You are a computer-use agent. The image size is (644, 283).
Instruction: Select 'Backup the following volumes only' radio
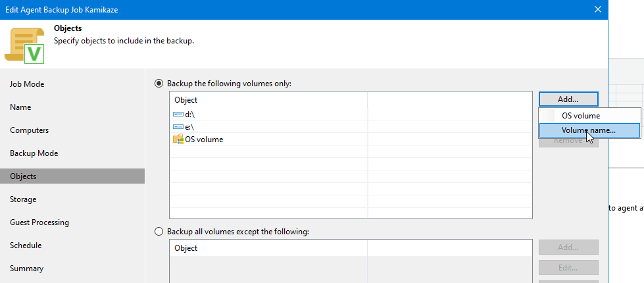click(159, 84)
